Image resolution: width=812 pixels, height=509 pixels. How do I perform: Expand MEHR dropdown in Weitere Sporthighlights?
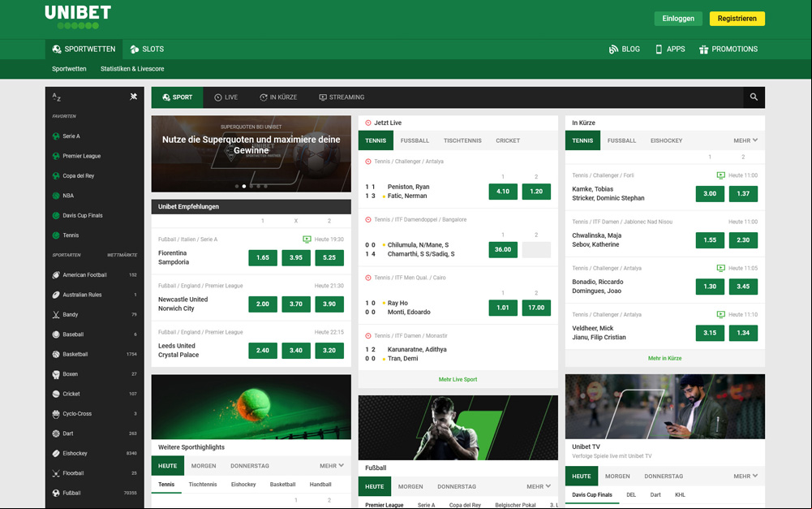[332, 466]
